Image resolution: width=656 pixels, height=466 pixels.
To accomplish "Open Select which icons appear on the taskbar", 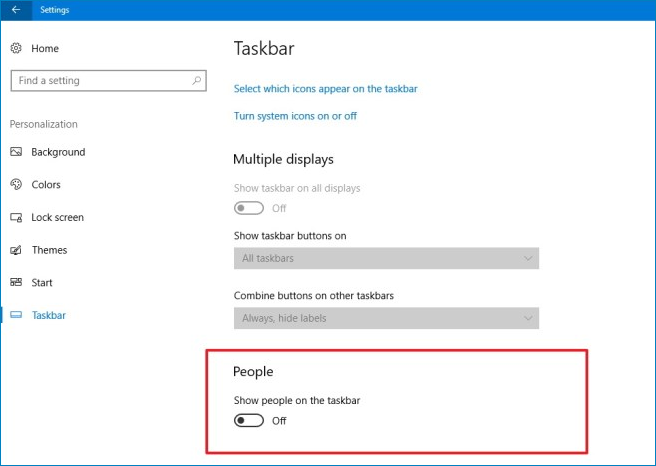I will (x=325, y=89).
